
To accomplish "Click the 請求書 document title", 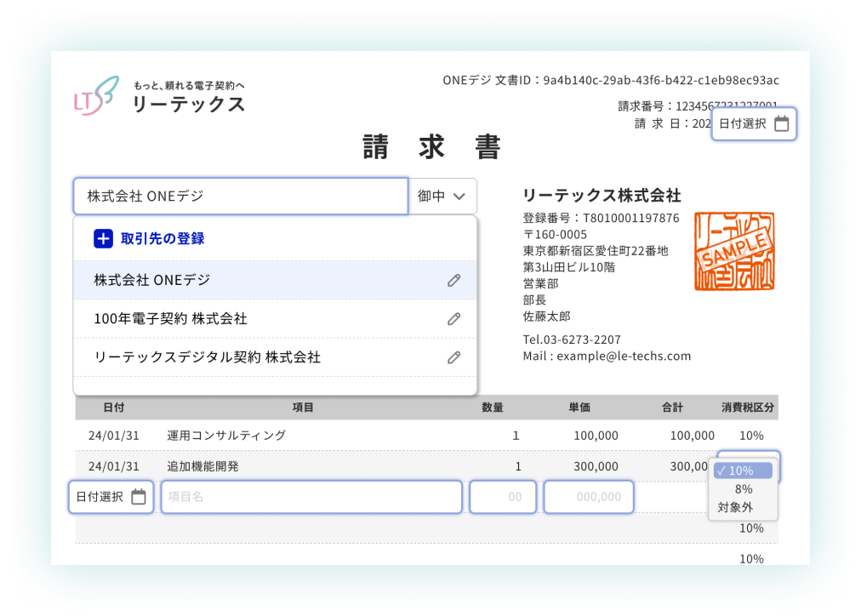I will [x=431, y=147].
